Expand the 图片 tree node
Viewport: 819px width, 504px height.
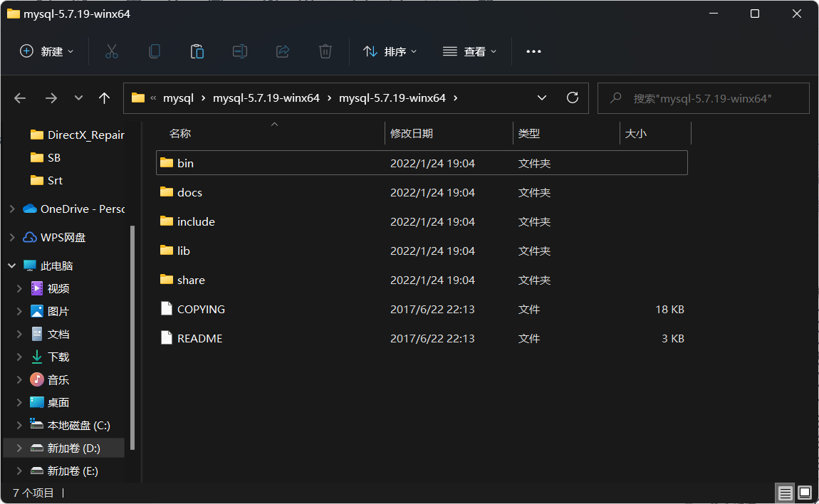pyautogui.click(x=19, y=311)
